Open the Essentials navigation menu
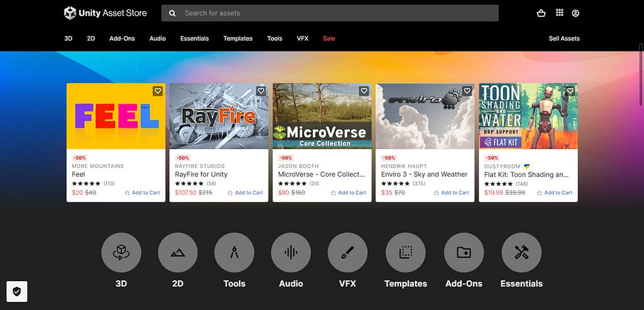Viewport: 644px width, 310px height. tap(195, 38)
